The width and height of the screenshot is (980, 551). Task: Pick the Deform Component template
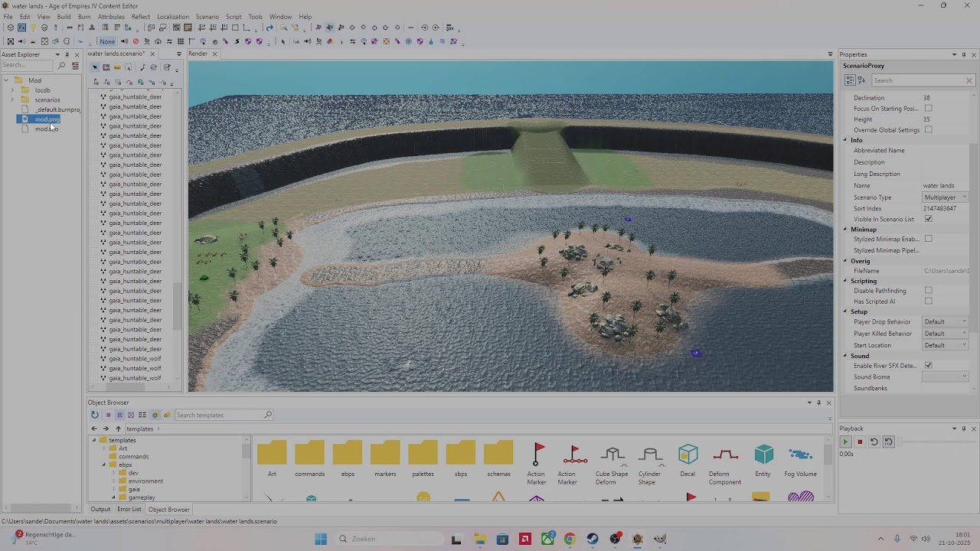(724, 463)
